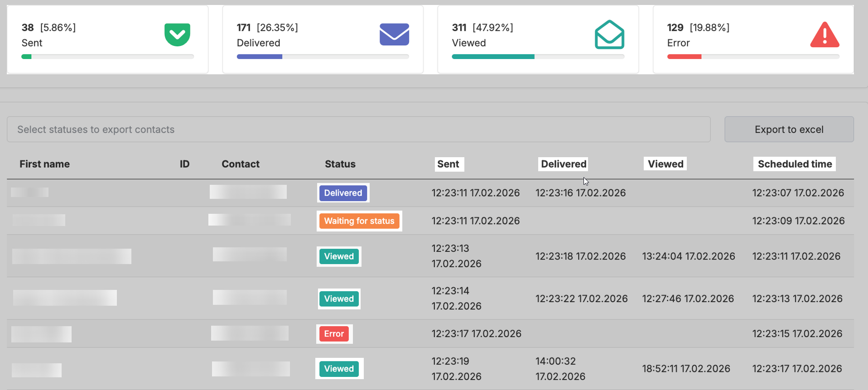Click the green Sent checkmark icon

[x=177, y=34]
